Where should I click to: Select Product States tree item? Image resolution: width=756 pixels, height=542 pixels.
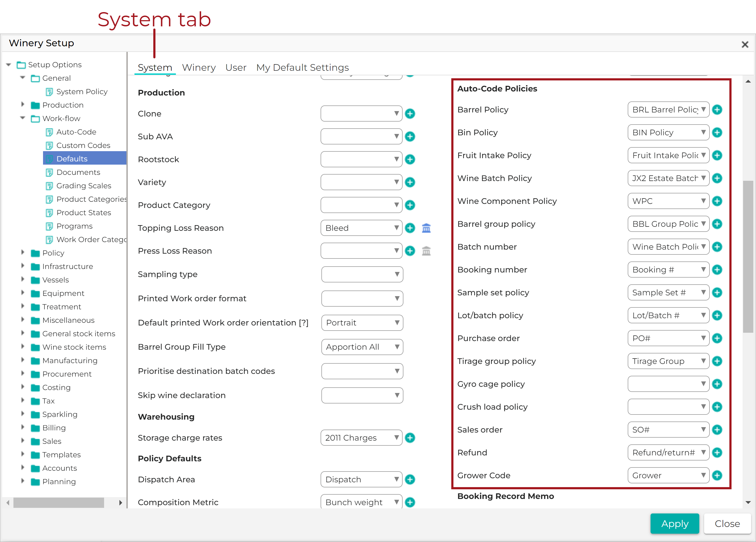point(84,213)
